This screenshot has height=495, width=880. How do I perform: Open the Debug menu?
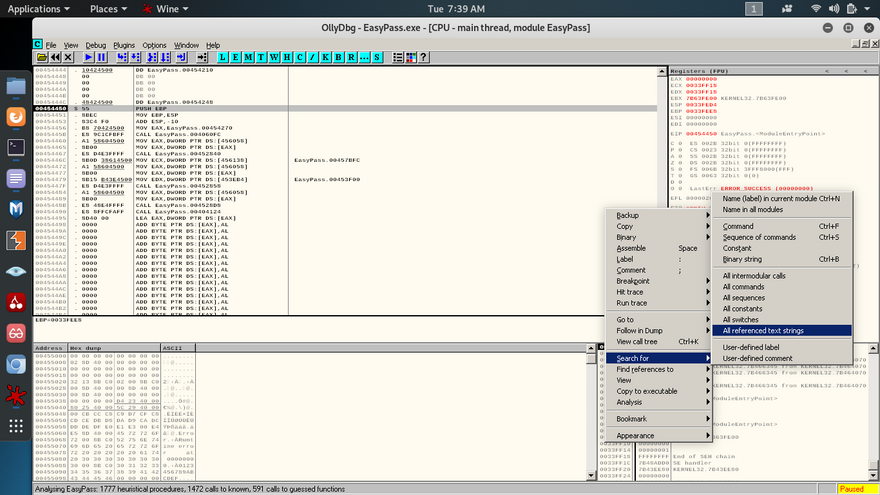pos(95,45)
